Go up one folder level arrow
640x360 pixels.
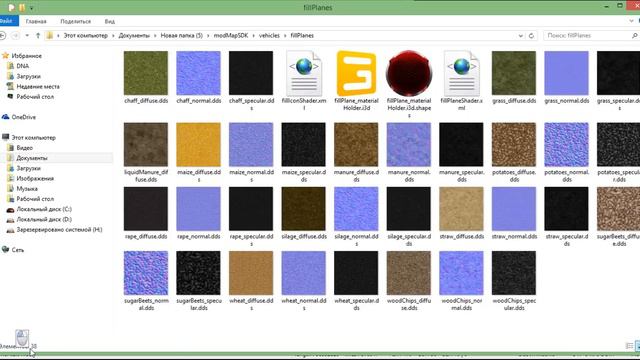point(38,36)
